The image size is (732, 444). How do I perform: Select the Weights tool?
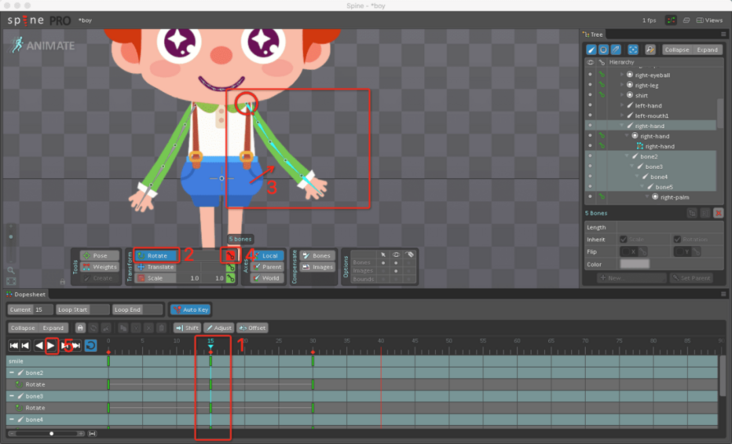point(99,267)
